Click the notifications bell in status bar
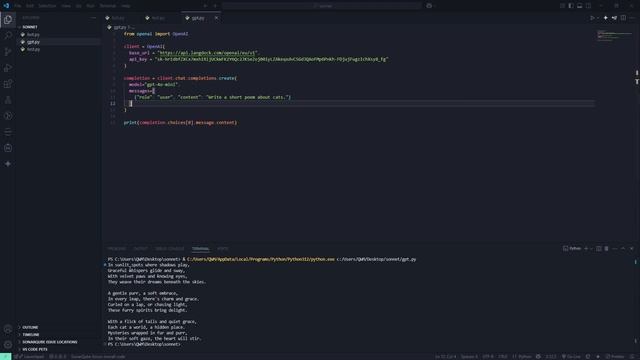Image resolution: width=640 pixels, height=360 pixels. click(x=633, y=357)
